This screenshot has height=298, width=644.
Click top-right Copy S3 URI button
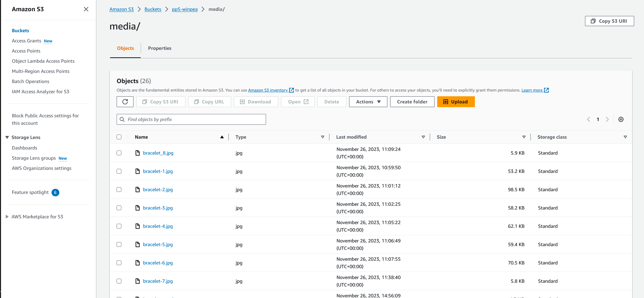(609, 21)
